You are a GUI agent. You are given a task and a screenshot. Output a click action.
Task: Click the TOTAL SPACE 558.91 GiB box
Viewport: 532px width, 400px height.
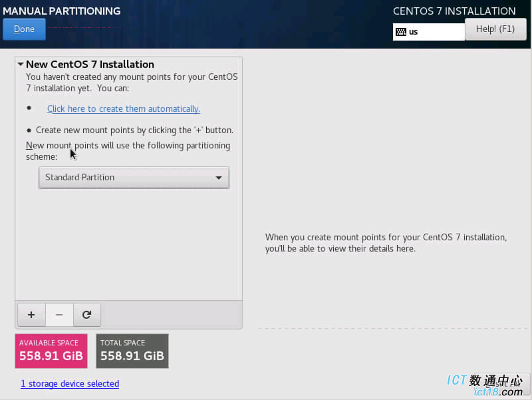click(x=132, y=351)
